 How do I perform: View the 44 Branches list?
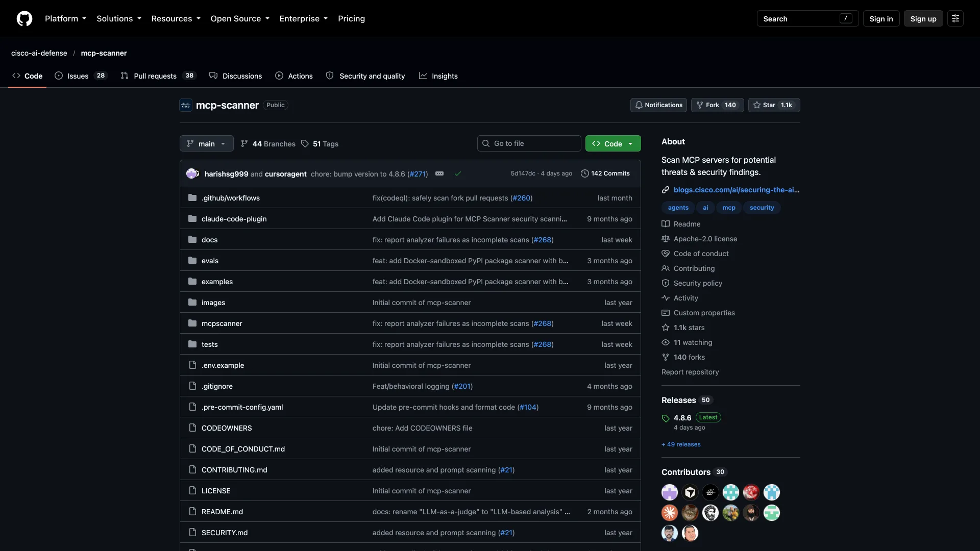tap(268, 144)
